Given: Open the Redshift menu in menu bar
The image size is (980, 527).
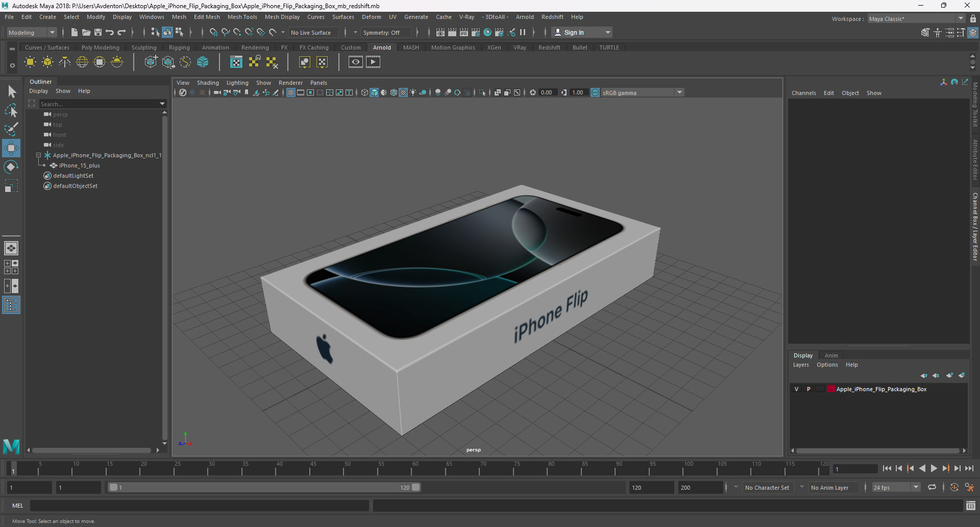Looking at the screenshot, I should pos(552,17).
